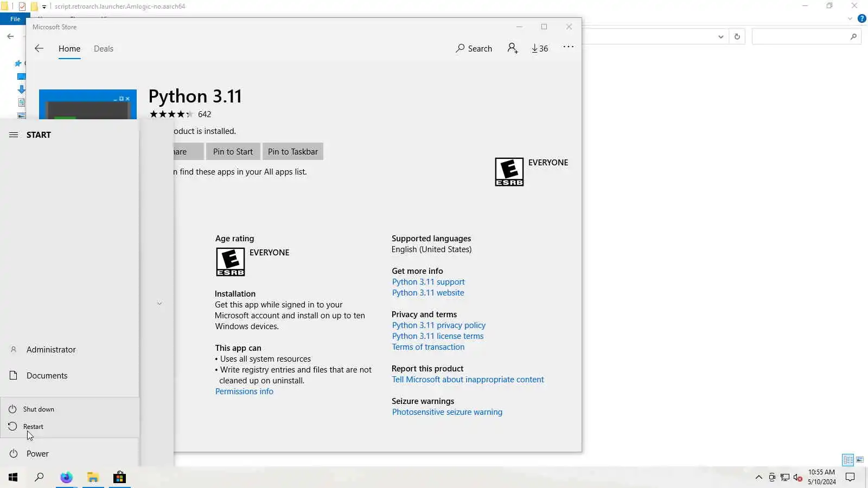Screen dimensions: 868x488
Task: Select Quick access star in Explorer sidebar
Action: pyautogui.click(x=18, y=63)
